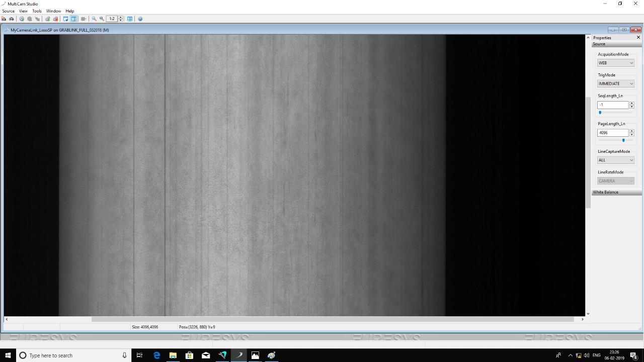Click the first toolbar icon for opening a source
Screen dimensions: 644x362
tap(4, 19)
